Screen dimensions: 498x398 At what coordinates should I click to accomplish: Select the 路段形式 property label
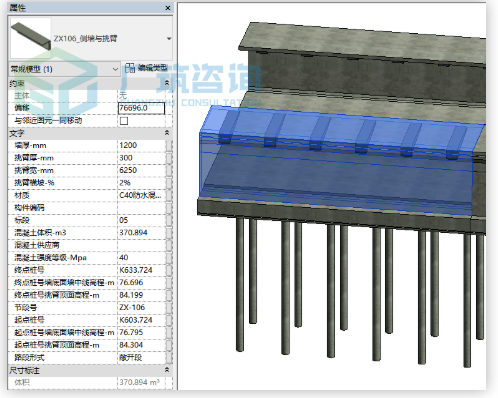29,358
